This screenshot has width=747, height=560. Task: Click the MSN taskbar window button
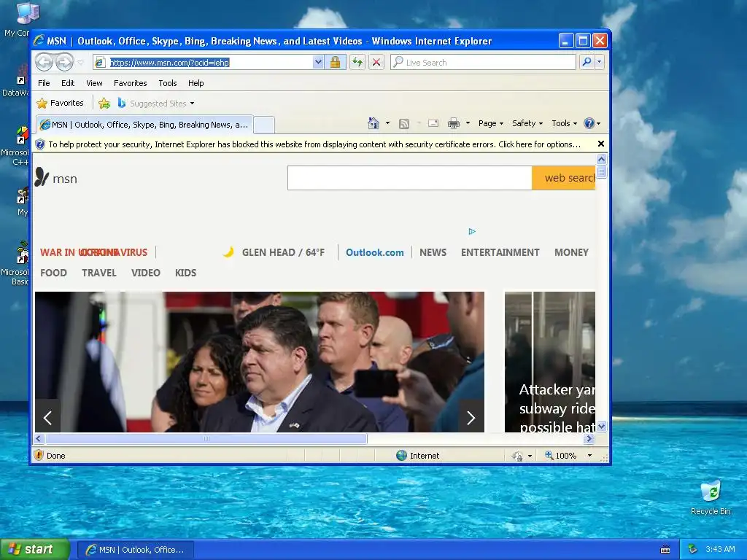coord(136,550)
